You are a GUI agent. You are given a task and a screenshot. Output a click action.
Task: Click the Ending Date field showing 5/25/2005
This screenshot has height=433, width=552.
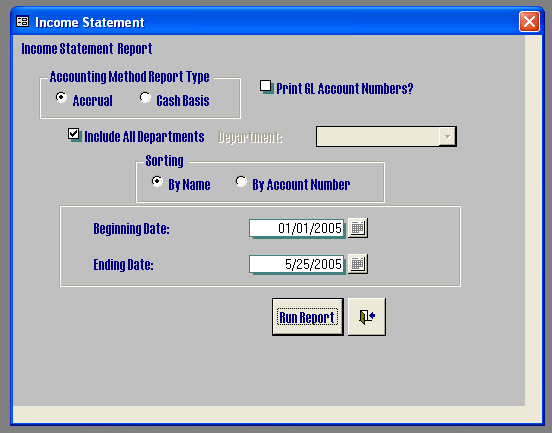296,264
